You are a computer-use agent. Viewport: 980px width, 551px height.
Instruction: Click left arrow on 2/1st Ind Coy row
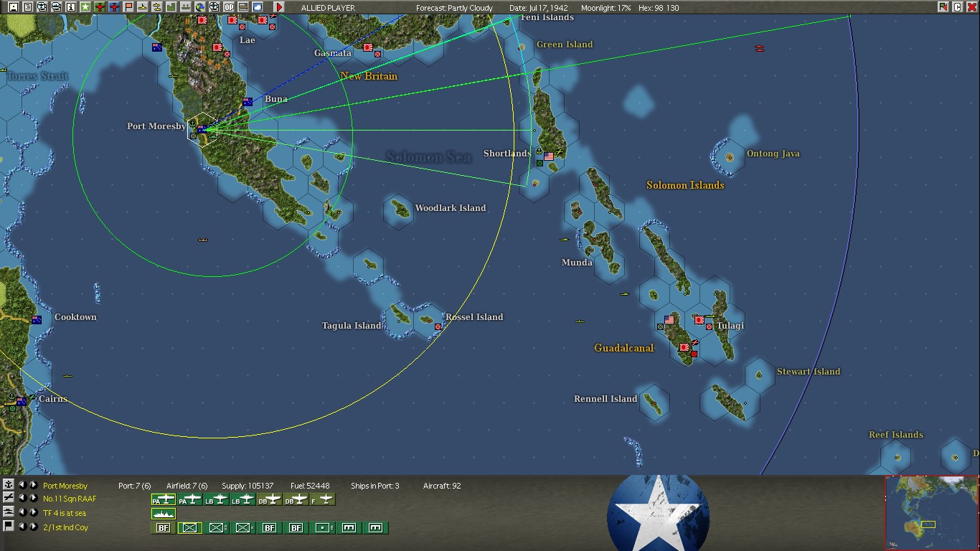22,527
